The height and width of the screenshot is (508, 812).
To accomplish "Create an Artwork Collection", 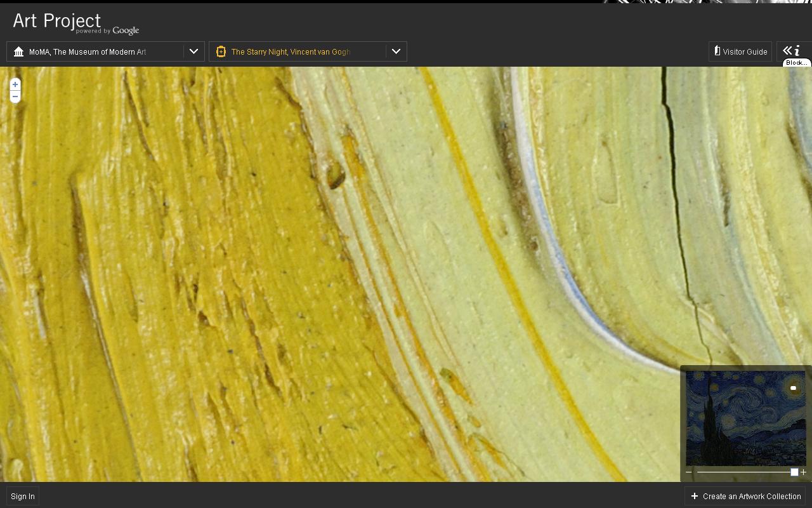I will pyautogui.click(x=746, y=497).
